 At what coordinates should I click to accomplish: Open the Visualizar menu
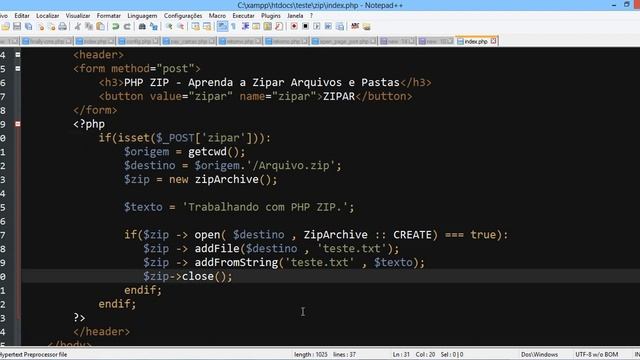78,16
